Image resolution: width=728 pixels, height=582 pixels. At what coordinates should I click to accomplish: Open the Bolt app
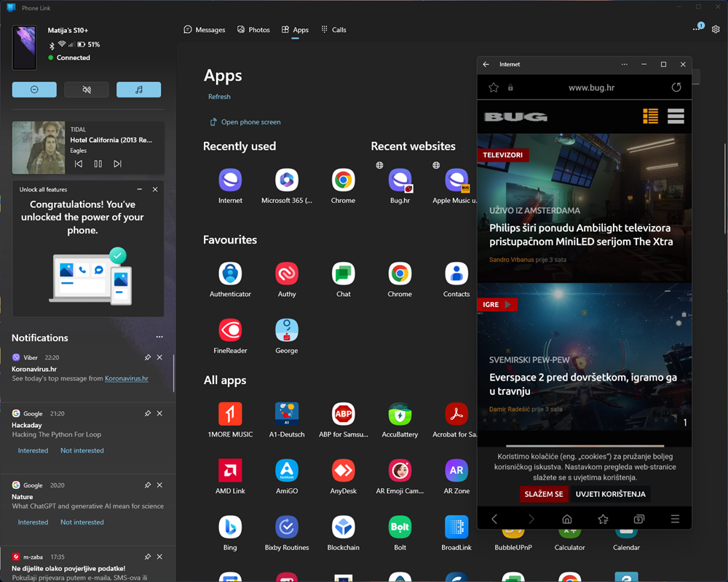pos(400,527)
